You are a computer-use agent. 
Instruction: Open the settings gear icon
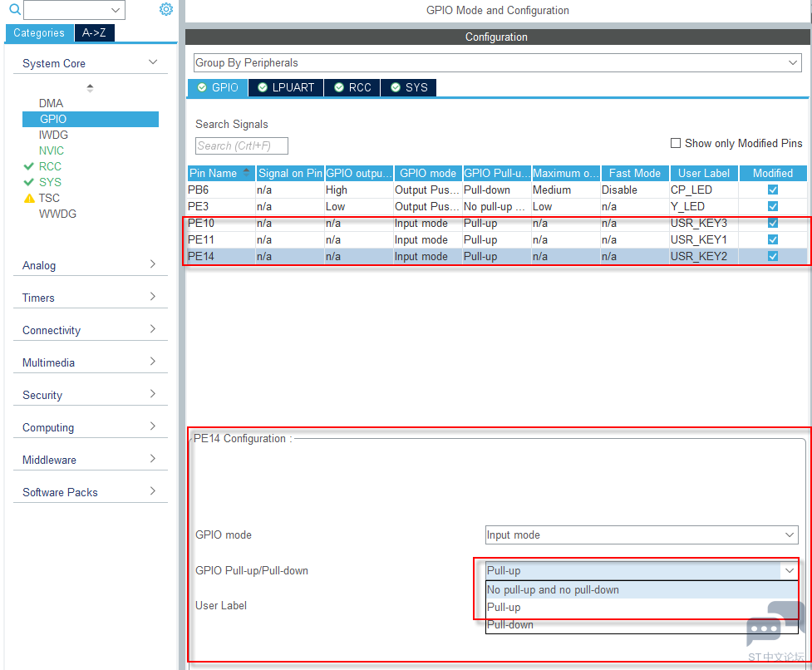(x=165, y=9)
